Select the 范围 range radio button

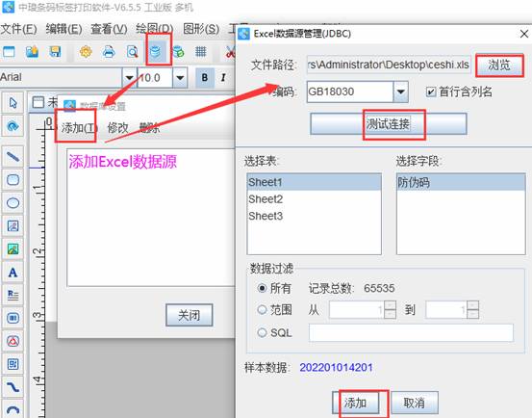(x=262, y=309)
